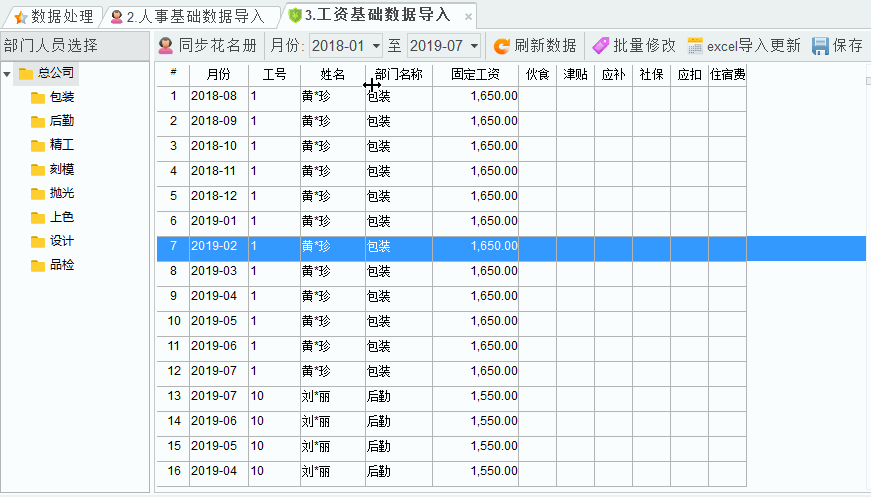
Task: Click fixed salary cell in row 1
Action: (x=475, y=96)
